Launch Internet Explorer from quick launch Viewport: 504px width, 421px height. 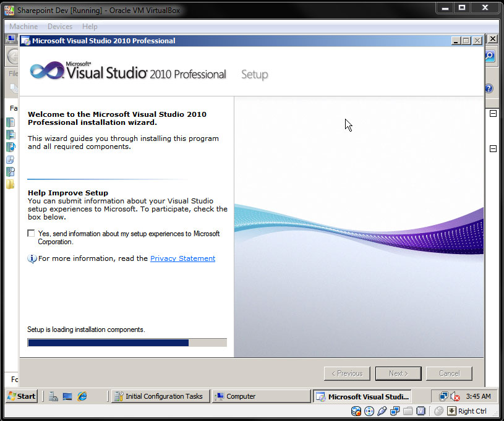[x=82, y=396]
